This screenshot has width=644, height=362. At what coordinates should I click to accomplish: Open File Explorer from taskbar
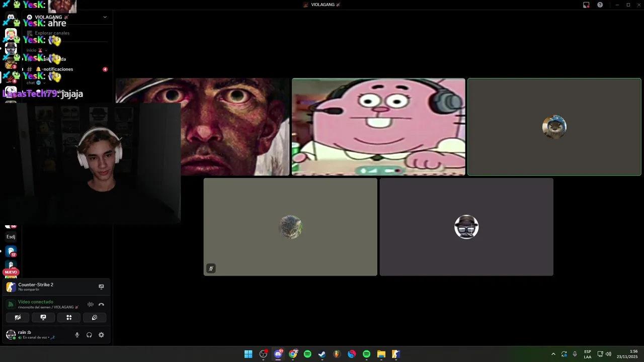tap(381, 354)
